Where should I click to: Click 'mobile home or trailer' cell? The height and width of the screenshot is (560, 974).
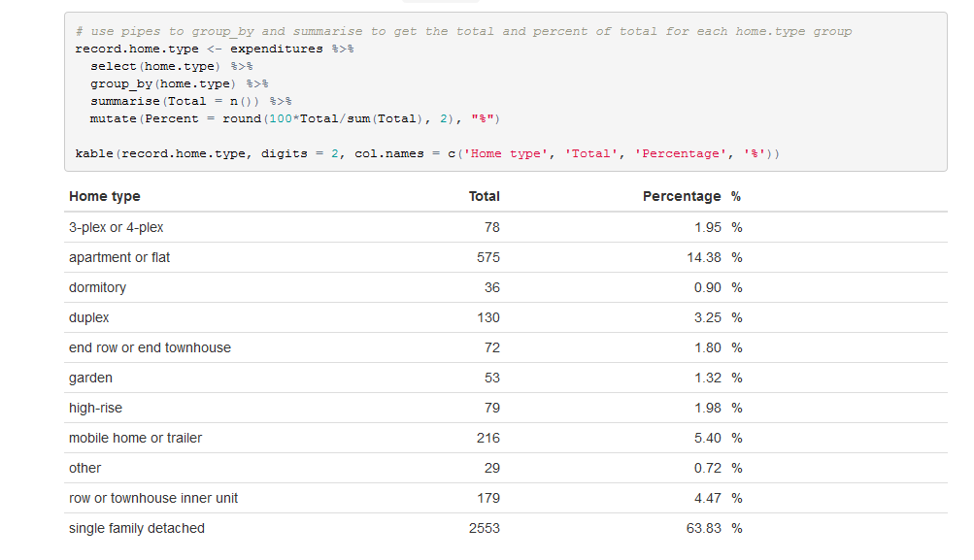click(135, 439)
